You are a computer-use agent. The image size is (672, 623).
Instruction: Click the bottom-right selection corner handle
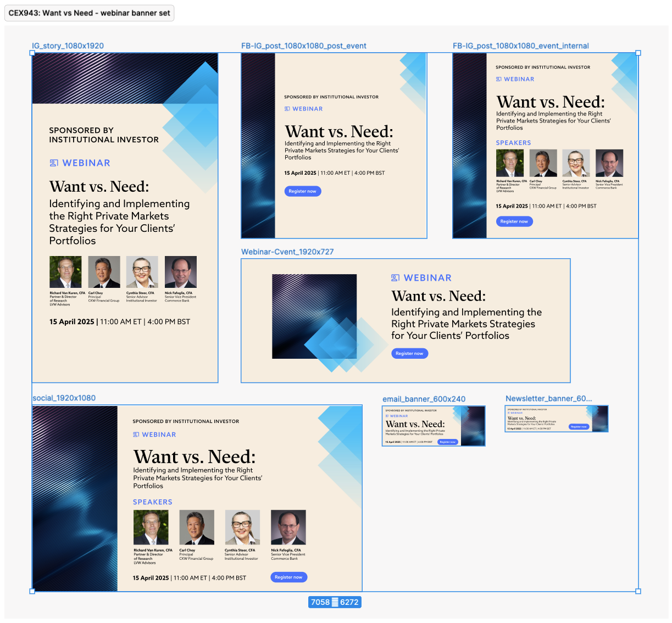(638, 591)
